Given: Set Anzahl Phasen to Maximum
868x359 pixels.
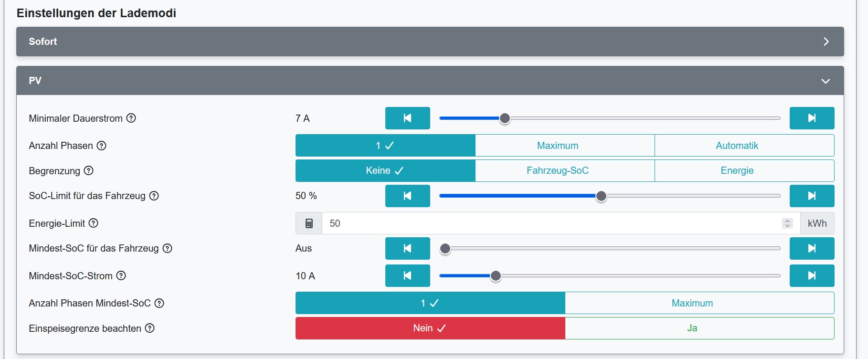Looking at the screenshot, I should tap(565, 146).
